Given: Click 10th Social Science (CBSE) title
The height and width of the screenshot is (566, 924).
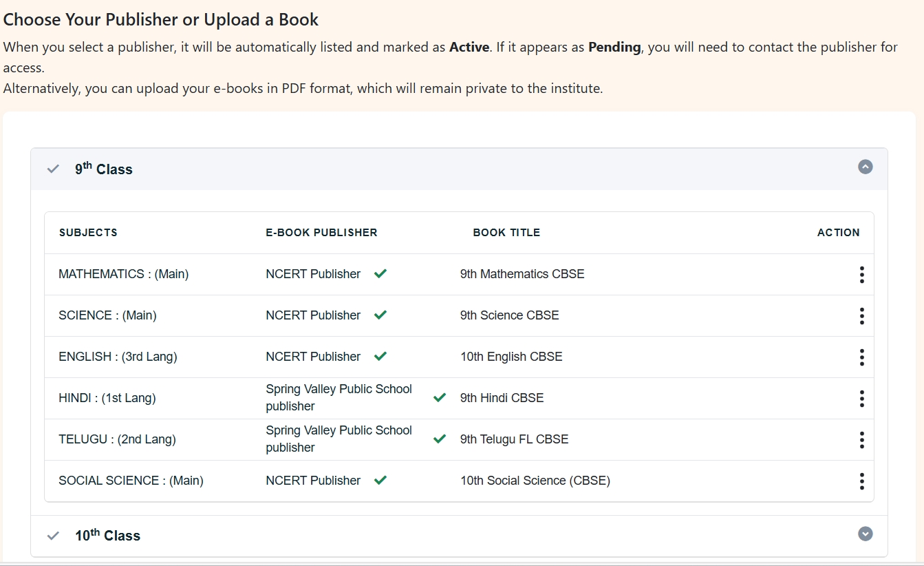Looking at the screenshot, I should pyautogui.click(x=535, y=481).
